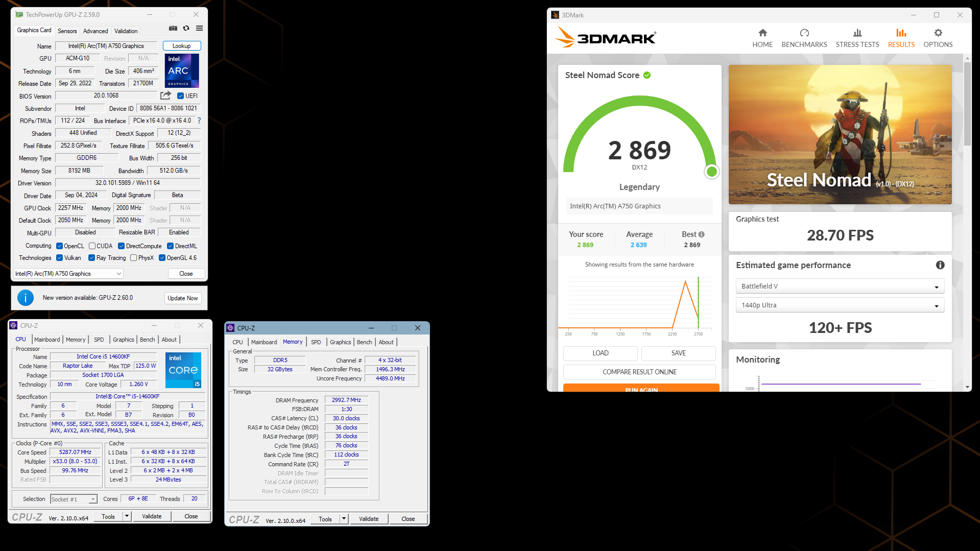Toggle the CUDA checkbox

(92, 246)
